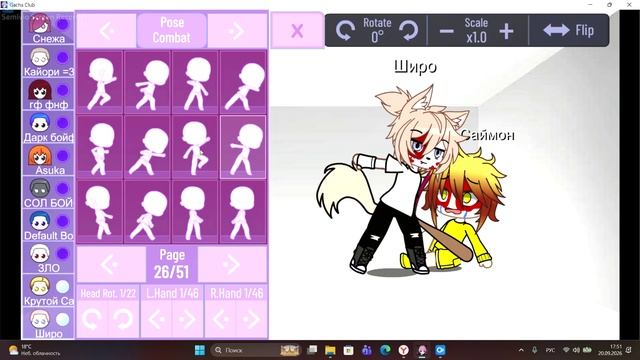Viewport: 640px width, 360px height.
Task: Select the Дарк бойд character avatar
Action: click(x=40, y=122)
